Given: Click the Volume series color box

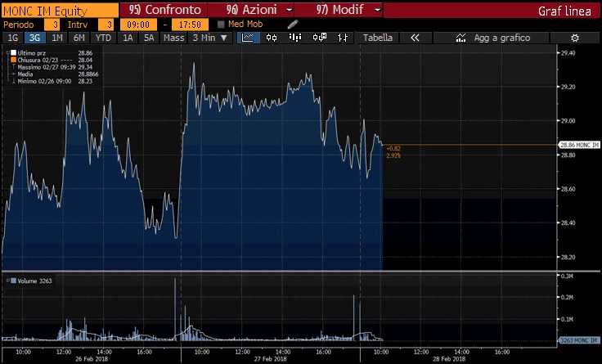Looking at the screenshot, I should [x=13, y=281].
